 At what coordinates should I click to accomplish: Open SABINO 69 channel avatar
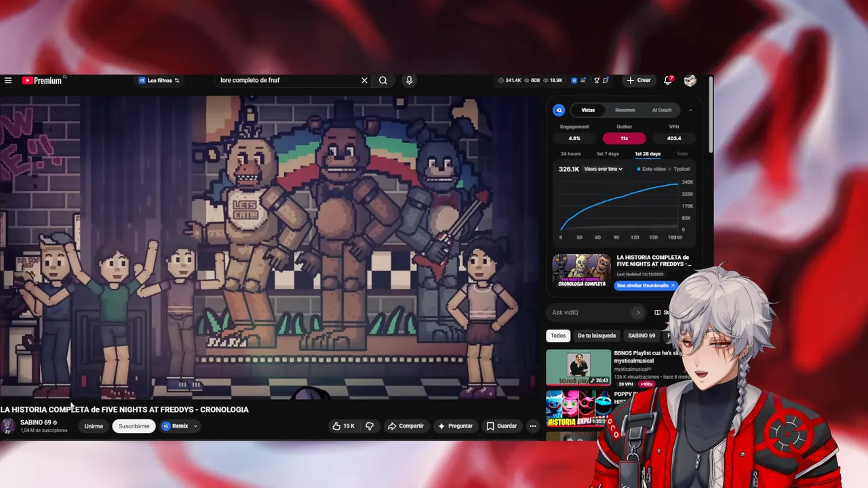(8, 426)
